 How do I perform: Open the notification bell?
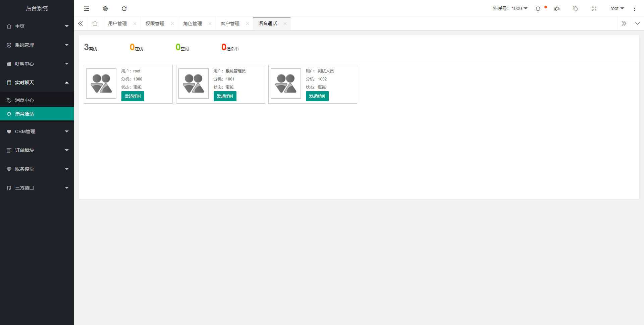click(x=538, y=9)
